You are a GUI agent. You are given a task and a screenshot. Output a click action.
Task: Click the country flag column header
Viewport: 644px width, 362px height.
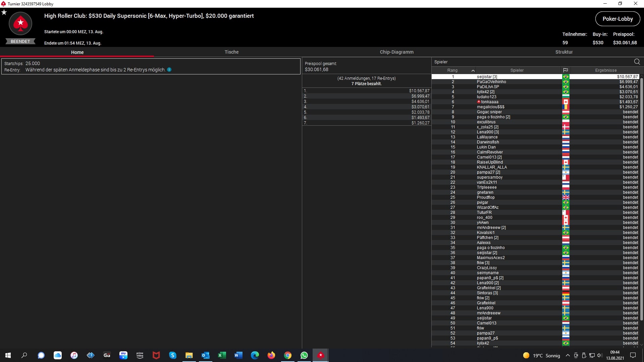pyautogui.click(x=566, y=70)
